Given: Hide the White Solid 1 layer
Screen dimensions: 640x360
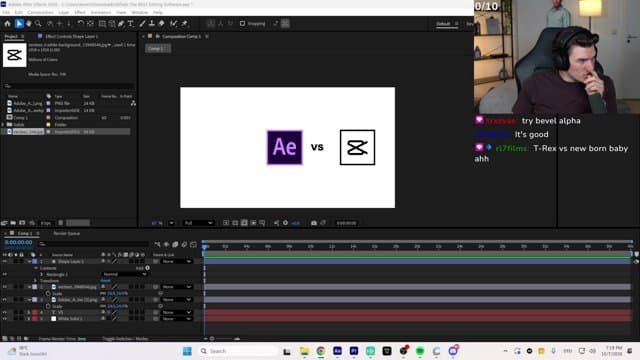Looking at the screenshot, I should pyautogui.click(x=4, y=319).
